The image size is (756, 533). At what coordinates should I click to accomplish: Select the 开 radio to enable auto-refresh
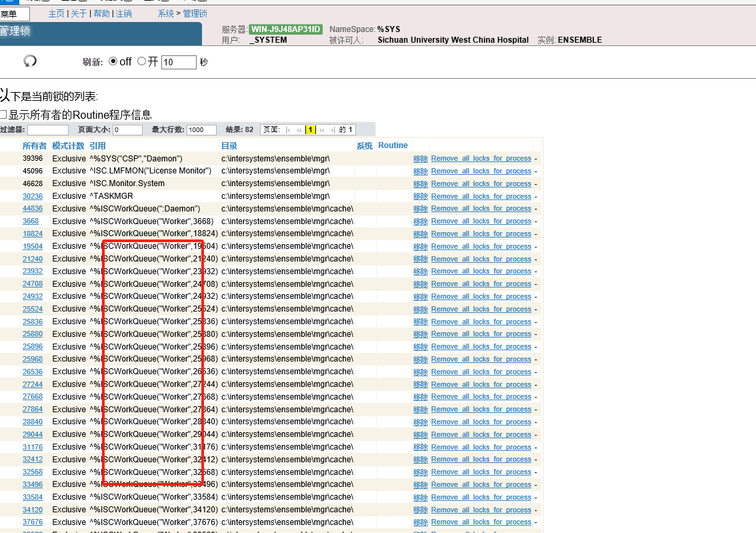(x=141, y=61)
